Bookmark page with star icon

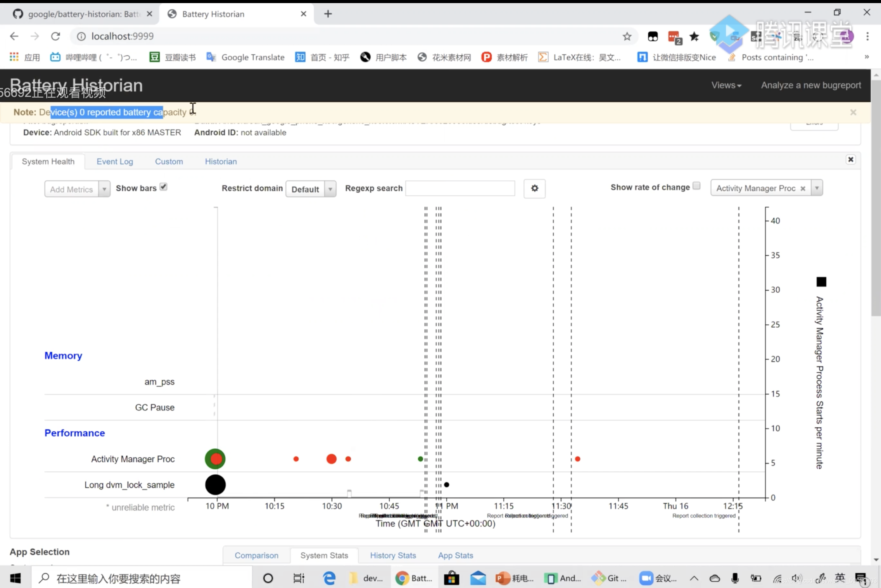point(627,36)
